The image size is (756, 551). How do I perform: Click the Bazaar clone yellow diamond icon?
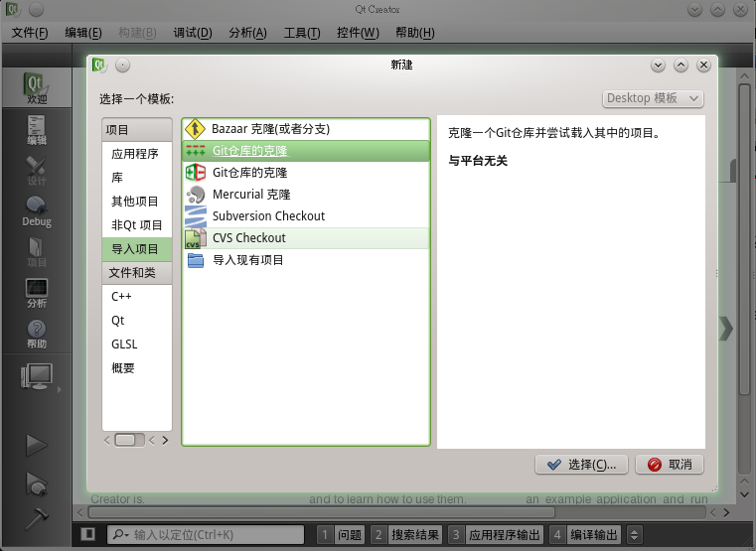point(195,129)
